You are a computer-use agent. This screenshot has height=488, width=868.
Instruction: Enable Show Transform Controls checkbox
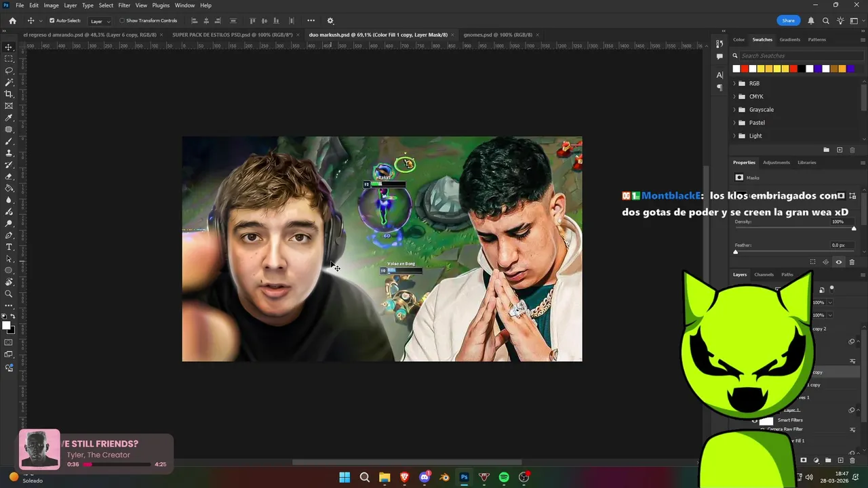[122, 21]
